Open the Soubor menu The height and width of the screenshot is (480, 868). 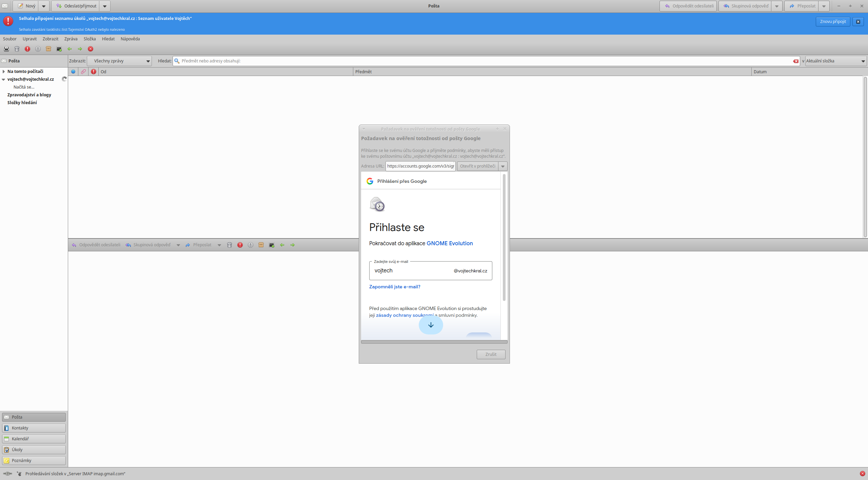pyautogui.click(x=10, y=39)
